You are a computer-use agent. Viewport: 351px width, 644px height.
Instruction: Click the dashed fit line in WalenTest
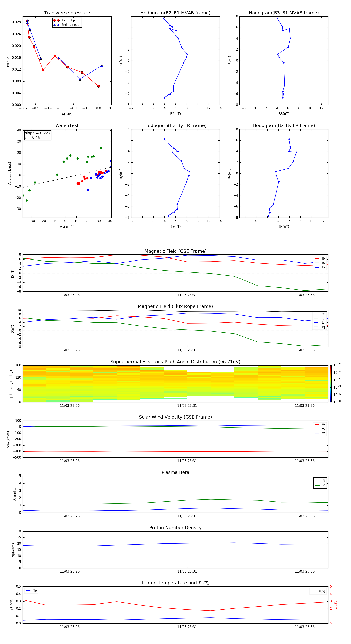pyautogui.click(x=67, y=177)
